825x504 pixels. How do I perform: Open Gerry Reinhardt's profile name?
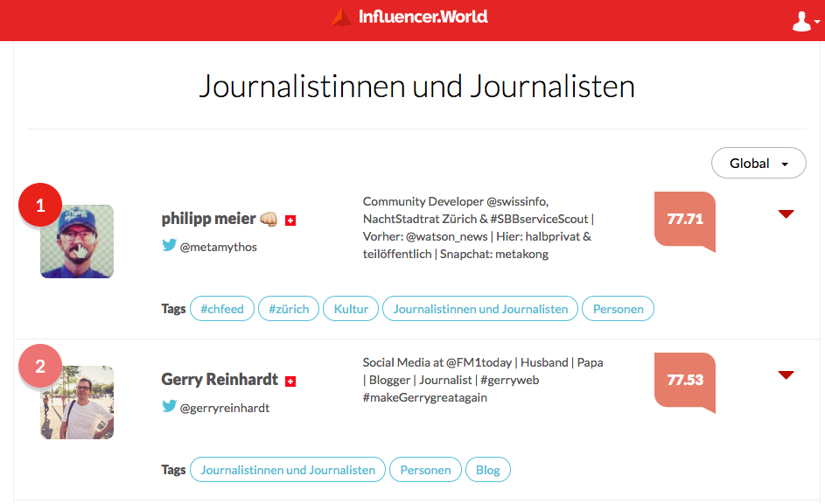tap(220, 380)
